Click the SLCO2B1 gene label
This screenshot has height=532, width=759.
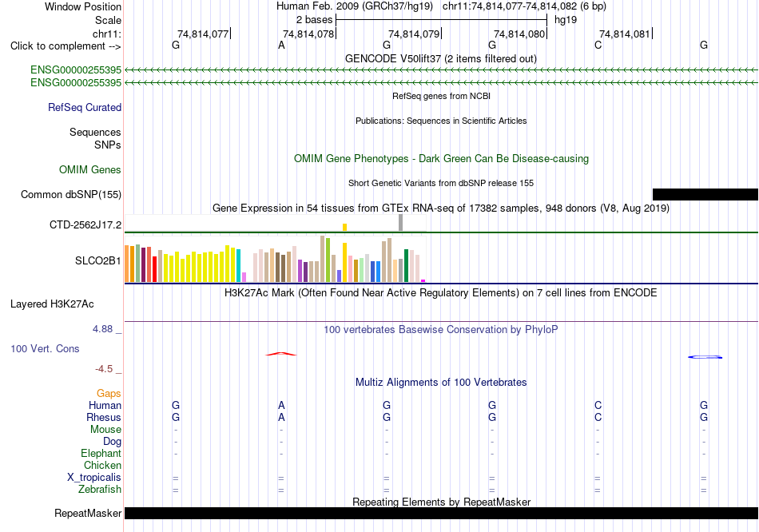(97, 261)
